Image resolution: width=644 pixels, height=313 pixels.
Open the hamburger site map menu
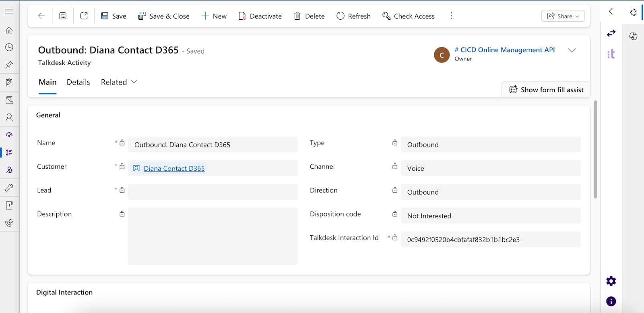click(x=9, y=11)
